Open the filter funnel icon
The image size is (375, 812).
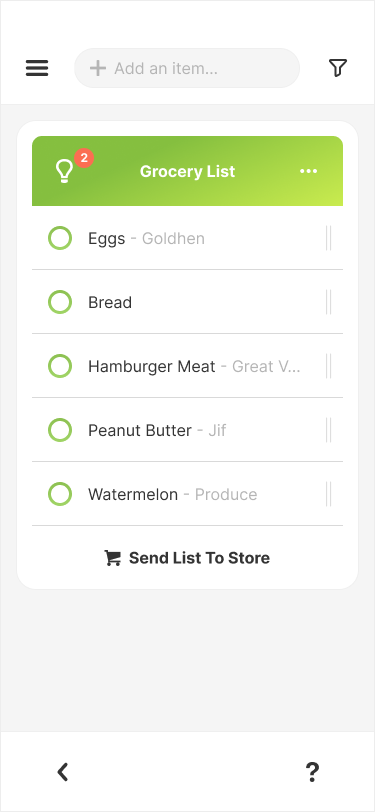tap(338, 68)
